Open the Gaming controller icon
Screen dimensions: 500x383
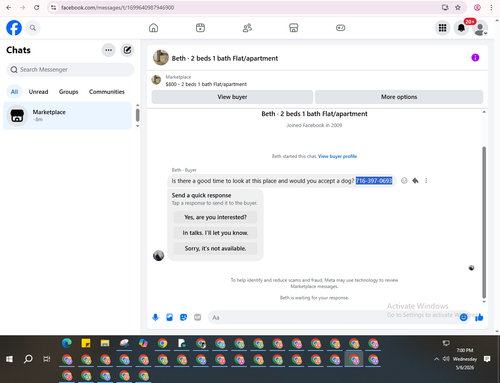340,28
